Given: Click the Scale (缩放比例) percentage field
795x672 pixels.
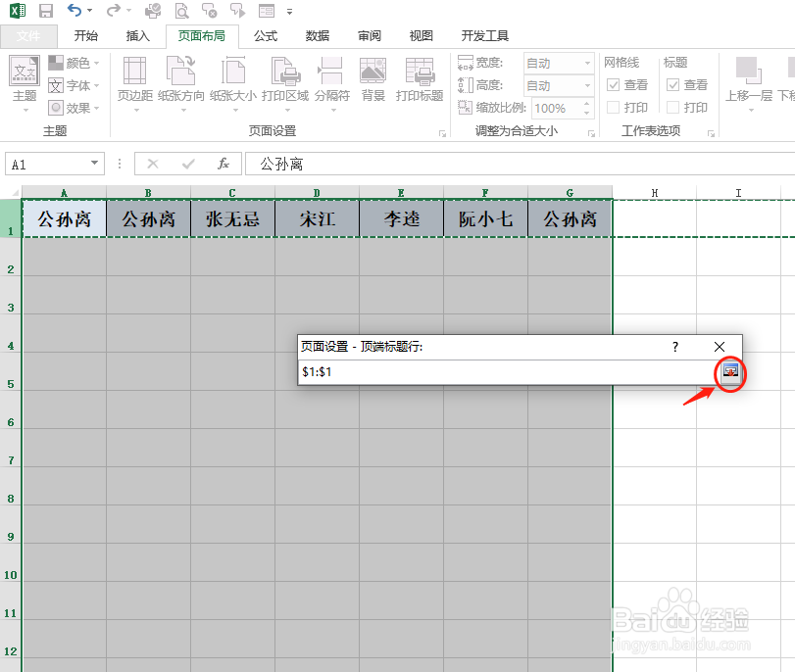Looking at the screenshot, I should 563,108.
